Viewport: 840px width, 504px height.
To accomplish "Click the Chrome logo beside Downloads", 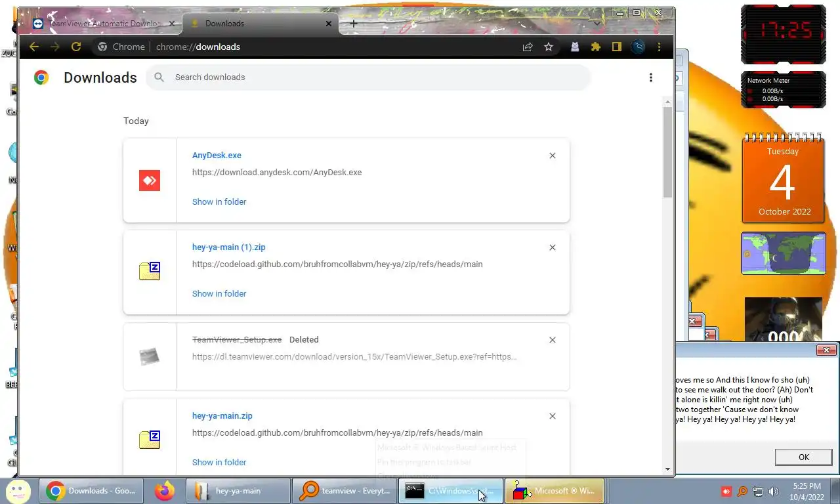I will click(41, 77).
